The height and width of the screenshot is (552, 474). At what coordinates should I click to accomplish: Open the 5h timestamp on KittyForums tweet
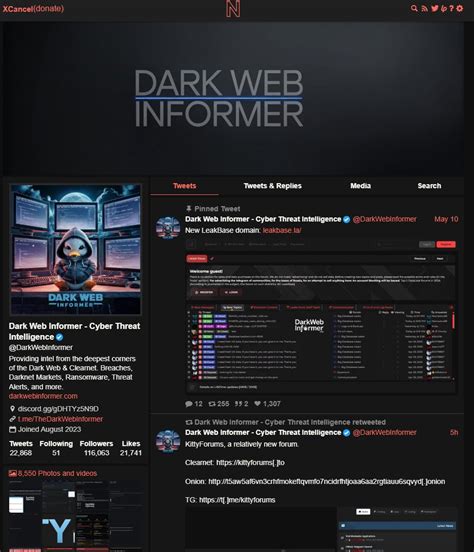click(x=454, y=433)
